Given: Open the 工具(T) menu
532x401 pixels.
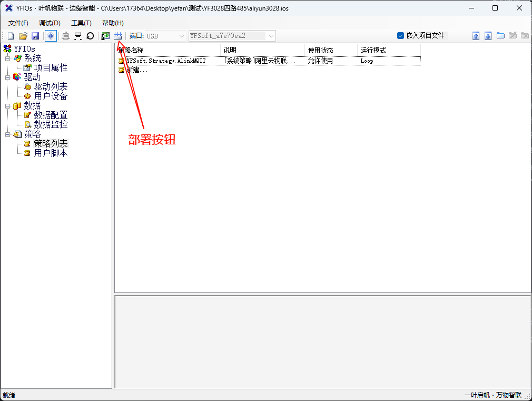Looking at the screenshot, I should coord(81,23).
